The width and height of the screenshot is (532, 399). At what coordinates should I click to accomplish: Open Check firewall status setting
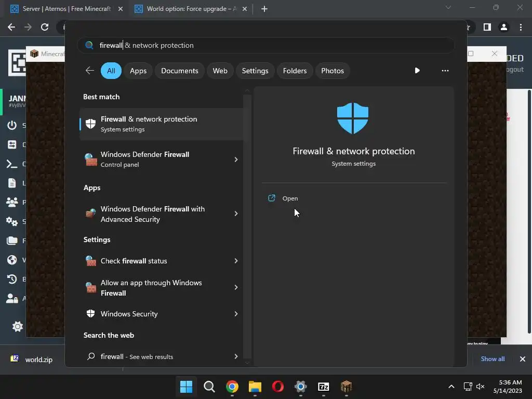(x=162, y=261)
